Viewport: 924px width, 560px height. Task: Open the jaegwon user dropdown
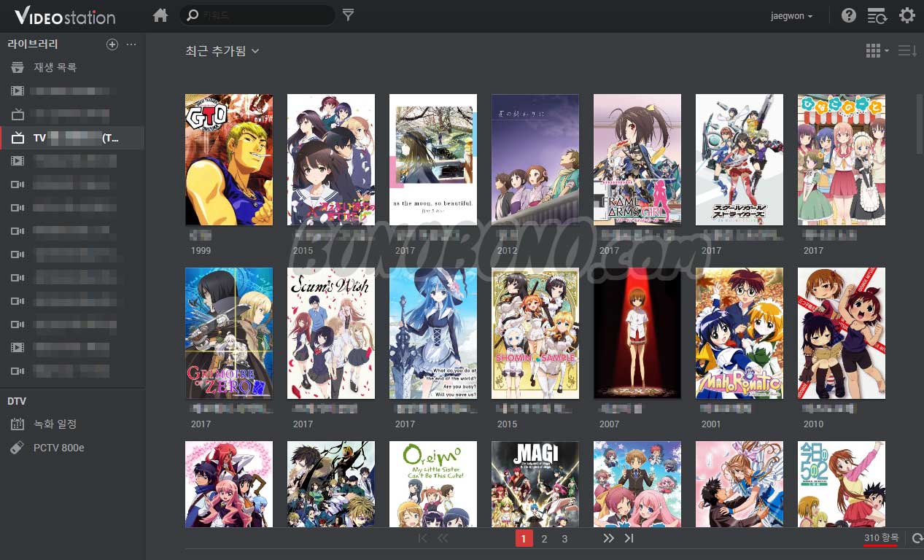pos(791,16)
